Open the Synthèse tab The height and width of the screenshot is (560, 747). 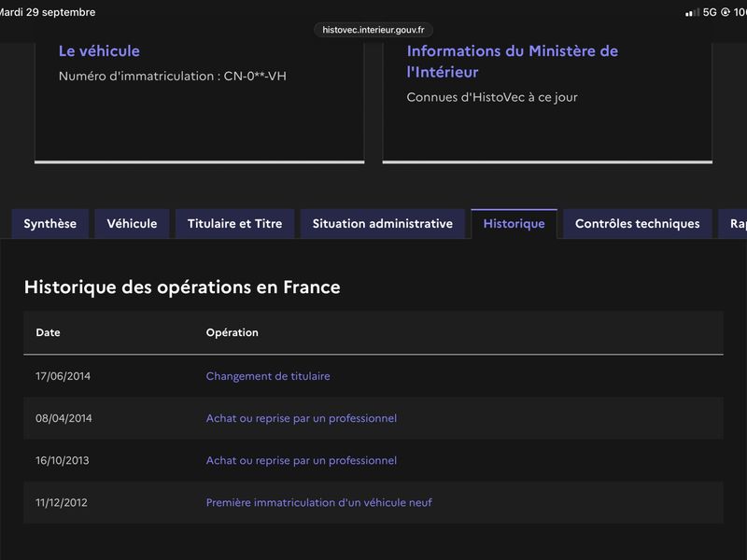[50, 223]
